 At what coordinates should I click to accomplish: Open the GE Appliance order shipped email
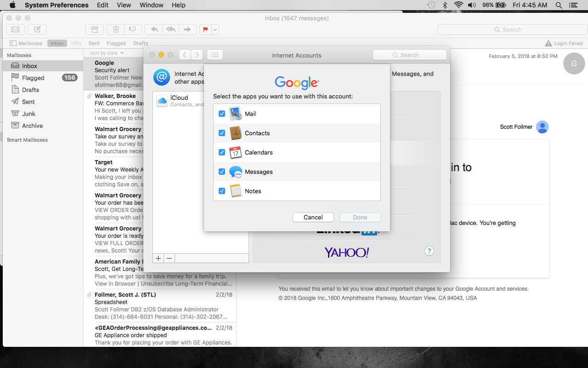coord(160,335)
